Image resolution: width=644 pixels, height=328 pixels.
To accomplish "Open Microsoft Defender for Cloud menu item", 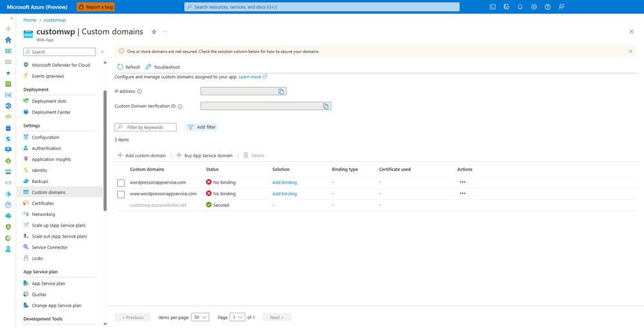I will 59,65.
